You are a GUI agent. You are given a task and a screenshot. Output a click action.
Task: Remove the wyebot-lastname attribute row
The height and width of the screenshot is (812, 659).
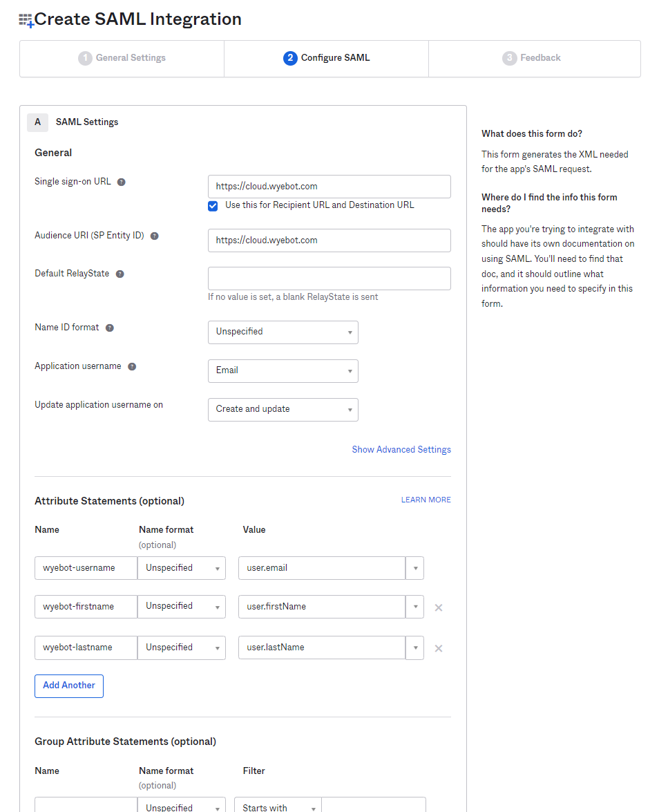coord(439,648)
